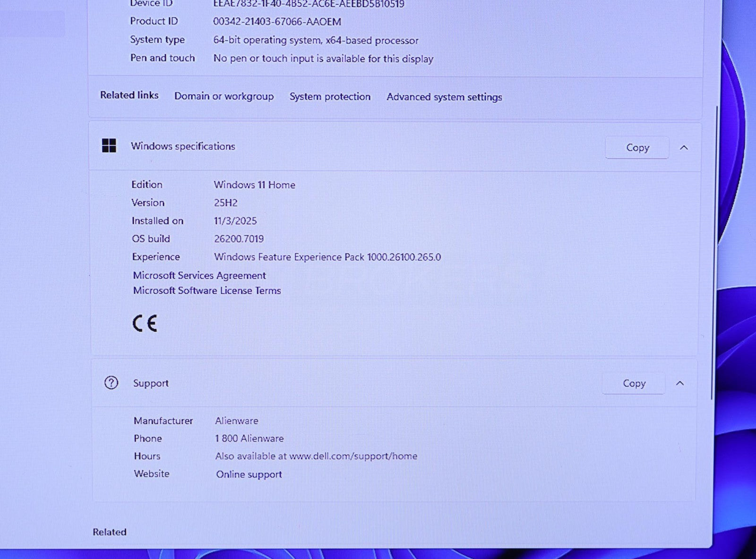Open System protection settings
The width and height of the screenshot is (756, 559).
click(330, 97)
